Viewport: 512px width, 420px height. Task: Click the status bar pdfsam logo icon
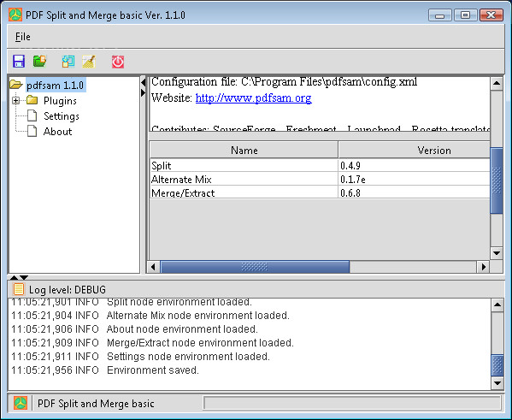21,403
